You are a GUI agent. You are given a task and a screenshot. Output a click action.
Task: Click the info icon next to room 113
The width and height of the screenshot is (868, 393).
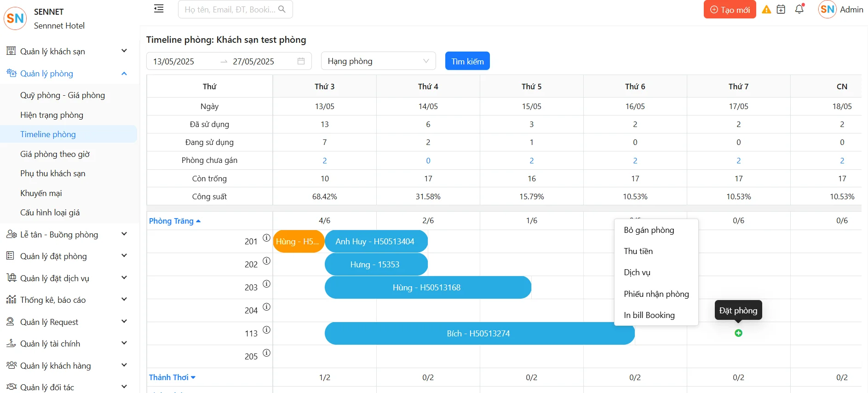[x=266, y=330]
